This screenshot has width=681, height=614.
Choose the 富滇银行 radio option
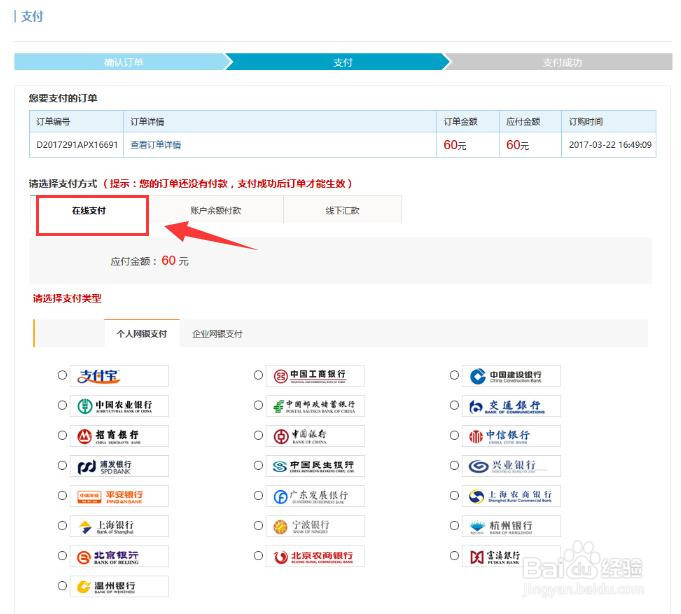pyautogui.click(x=454, y=555)
